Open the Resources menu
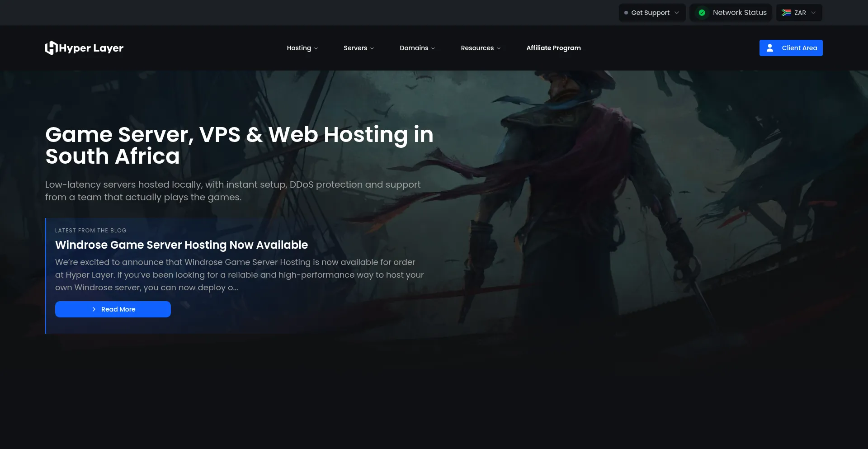868x449 pixels. 481,48
